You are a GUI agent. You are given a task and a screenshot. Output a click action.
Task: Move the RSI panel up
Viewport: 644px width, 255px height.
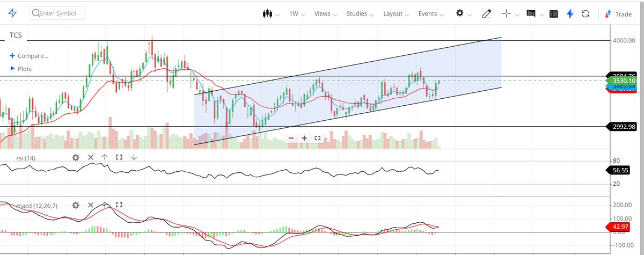click(x=105, y=157)
